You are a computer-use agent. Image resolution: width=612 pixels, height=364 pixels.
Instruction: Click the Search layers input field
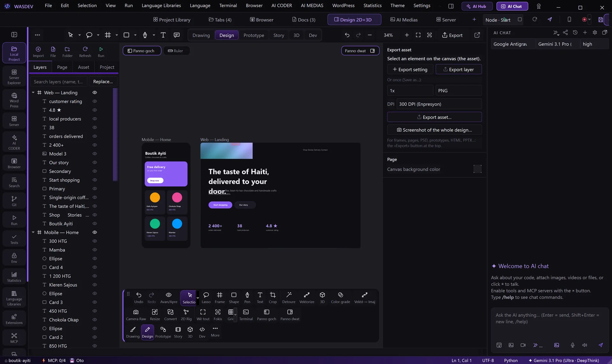[59, 82]
